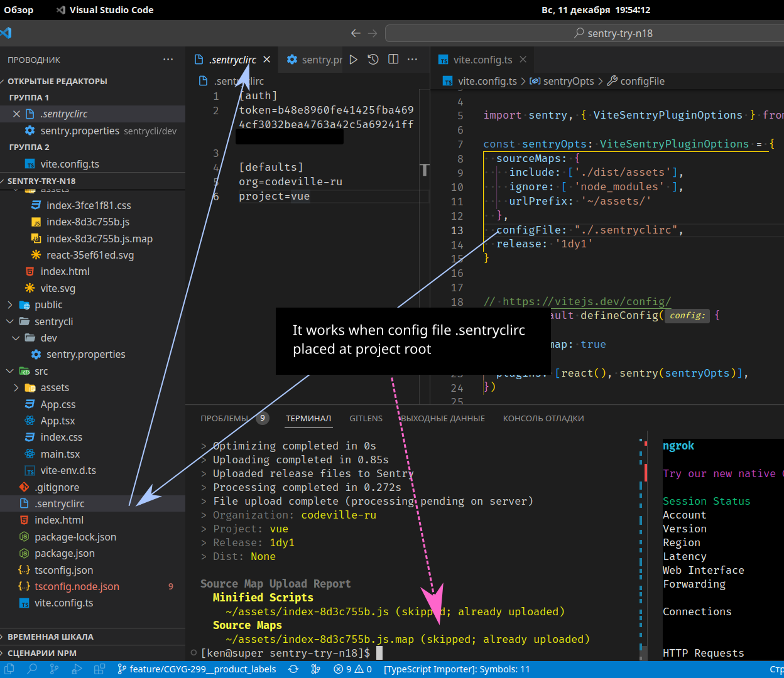Viewport: 784px width, 678px height.
Task: Open Extensions icon in status bar
Action: click(x=99, y=669)
